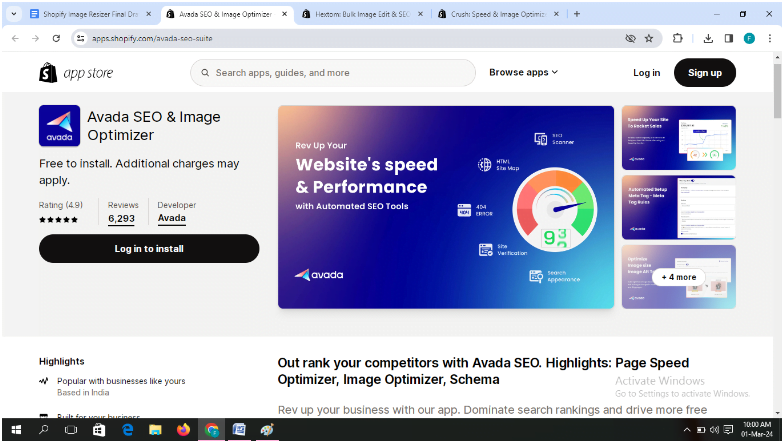
Task: Close the Hextom Bulk Image Edit tab
Action: pyautogui.click(x=420, y=14)
